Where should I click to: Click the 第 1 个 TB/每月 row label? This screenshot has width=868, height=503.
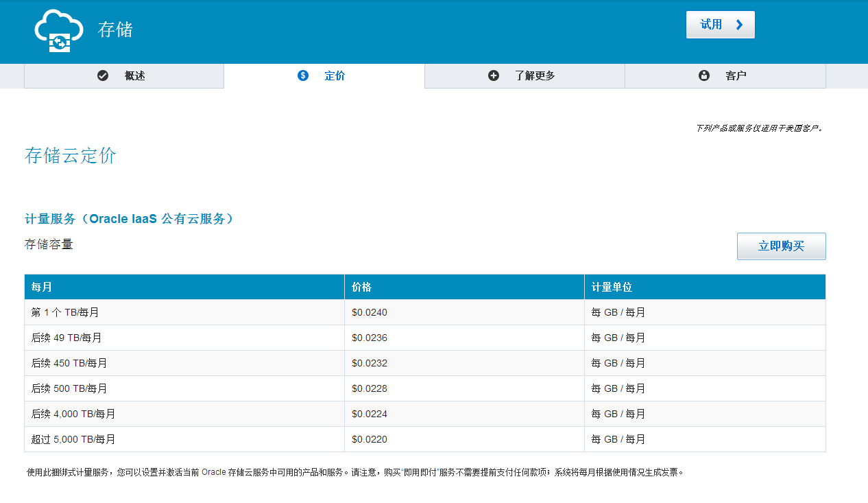coord(65,312)
